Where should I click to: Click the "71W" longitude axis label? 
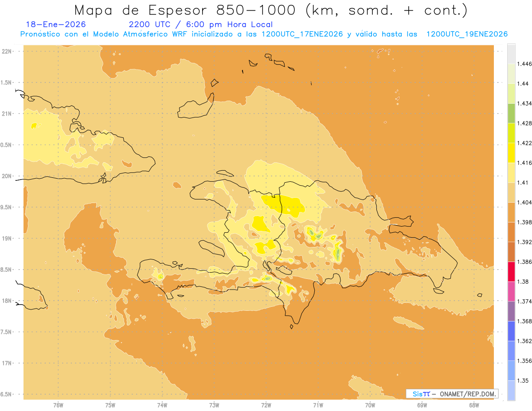[318, 405]
